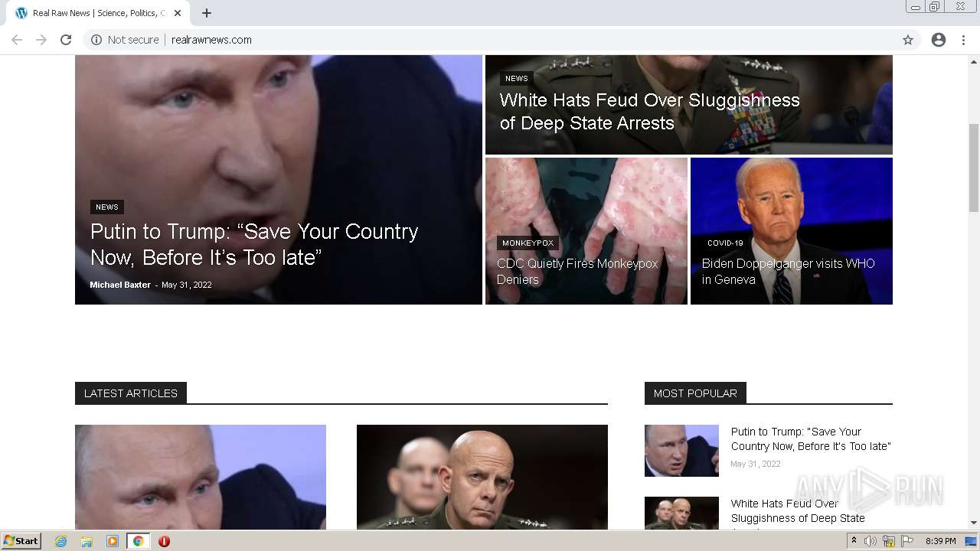Image resolution: width=980 pixels, height=551 pixels.
Task: View the Not secure site info
Action: 125,40
